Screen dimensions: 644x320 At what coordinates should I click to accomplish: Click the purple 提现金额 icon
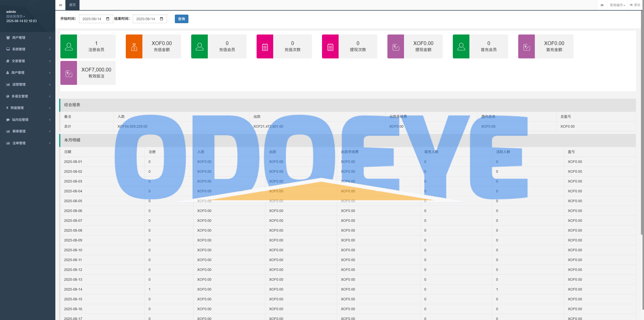[x=396, y=47]
